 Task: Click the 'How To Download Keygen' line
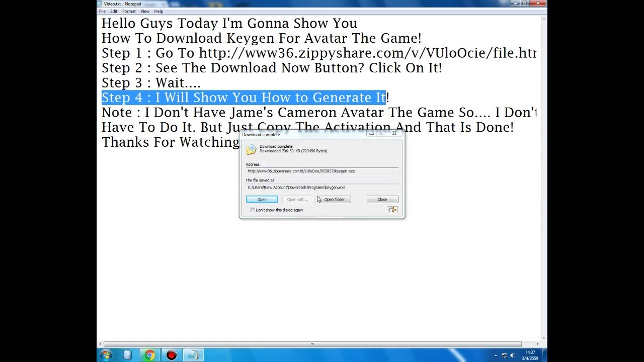(x=262, y=38)
